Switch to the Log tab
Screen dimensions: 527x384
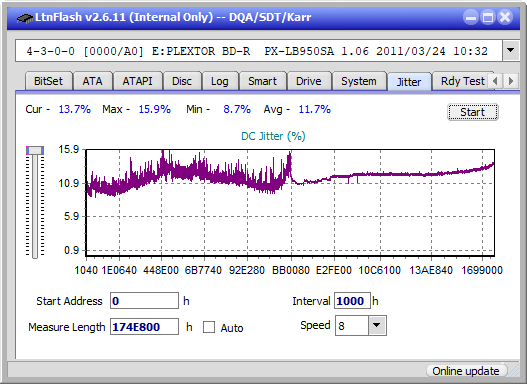tap(220, 81)
